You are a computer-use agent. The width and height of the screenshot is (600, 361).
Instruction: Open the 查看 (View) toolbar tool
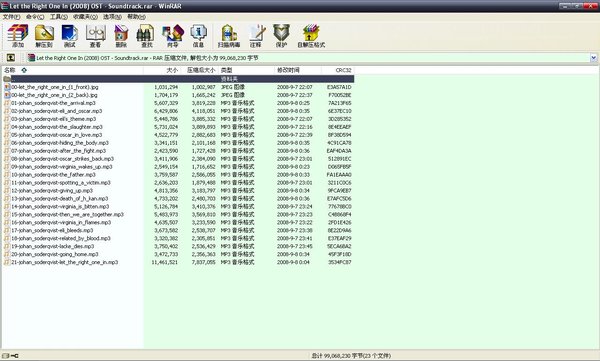[x=95, y=36]
